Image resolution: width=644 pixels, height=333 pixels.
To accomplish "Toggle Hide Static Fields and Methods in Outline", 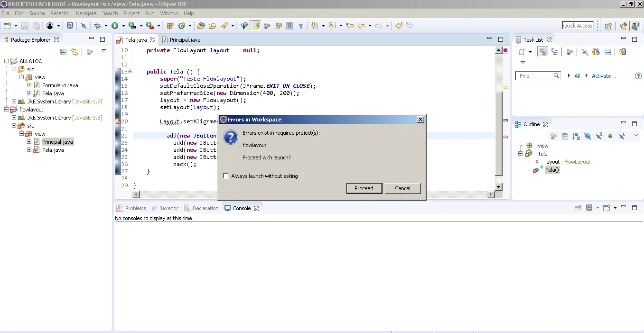I will tap(599, 137).
